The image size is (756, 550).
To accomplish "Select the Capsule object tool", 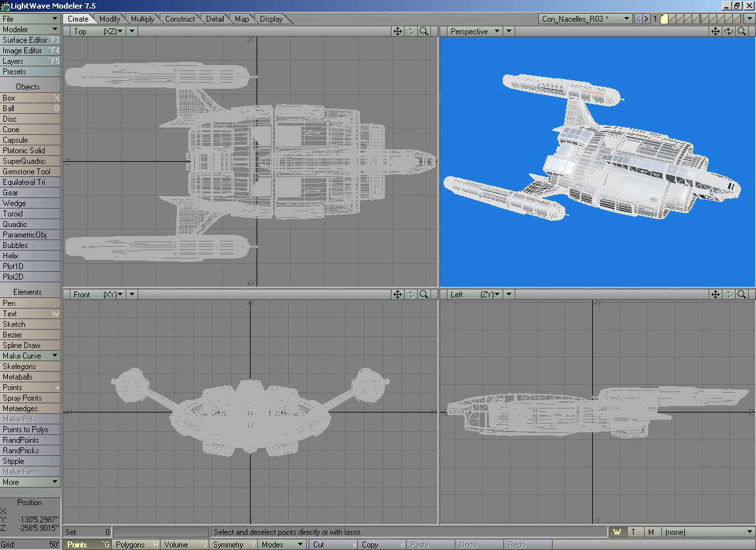I will coord(30,140).
